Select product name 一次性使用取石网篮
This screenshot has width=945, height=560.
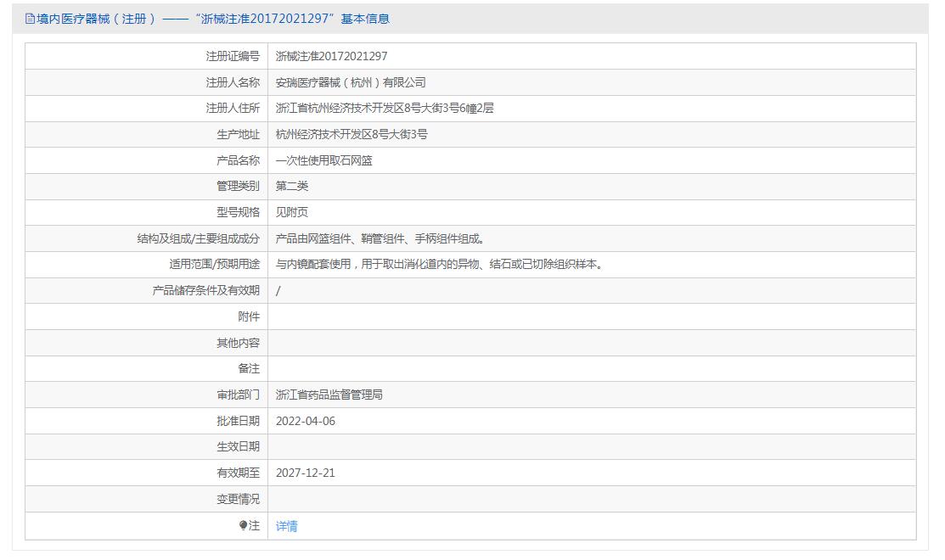(323, 160)
